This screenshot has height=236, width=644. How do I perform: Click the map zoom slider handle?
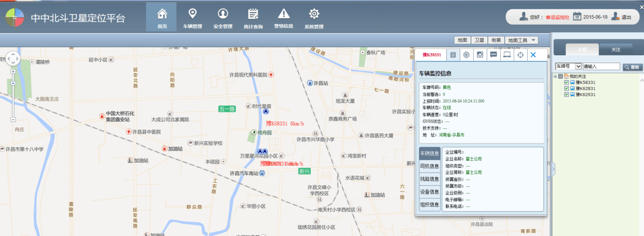[x=13, y=83]
